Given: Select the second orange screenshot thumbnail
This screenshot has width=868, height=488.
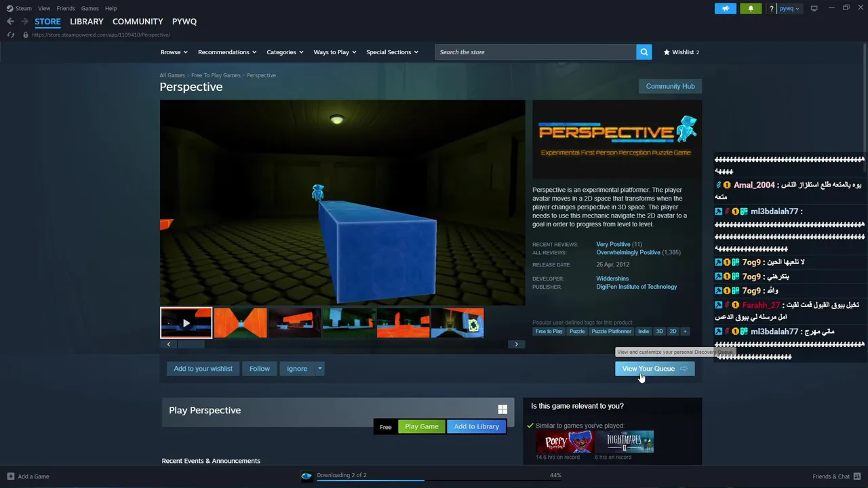Looking at the screenshot, I should [x=295, y=323].
